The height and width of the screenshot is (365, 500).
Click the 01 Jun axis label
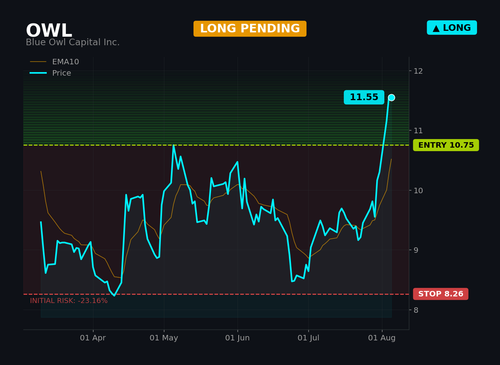[x=237, y=338]
